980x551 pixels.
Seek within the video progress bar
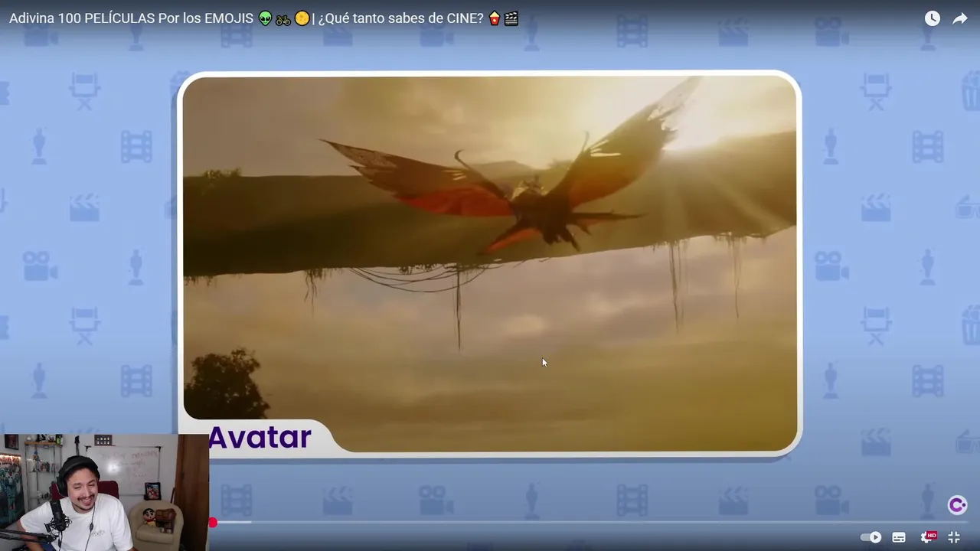590,523
